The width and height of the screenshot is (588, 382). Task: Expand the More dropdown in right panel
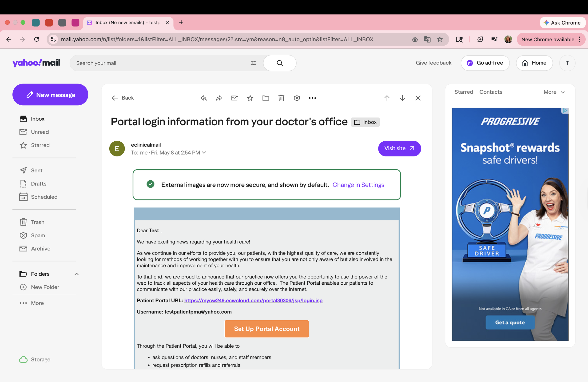(554, 92)
